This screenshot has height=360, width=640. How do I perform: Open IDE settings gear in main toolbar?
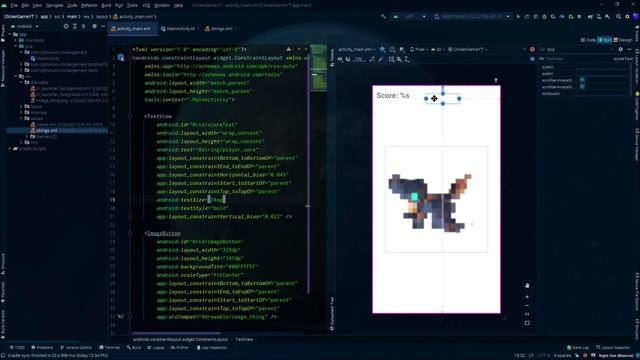click(627, 17)
